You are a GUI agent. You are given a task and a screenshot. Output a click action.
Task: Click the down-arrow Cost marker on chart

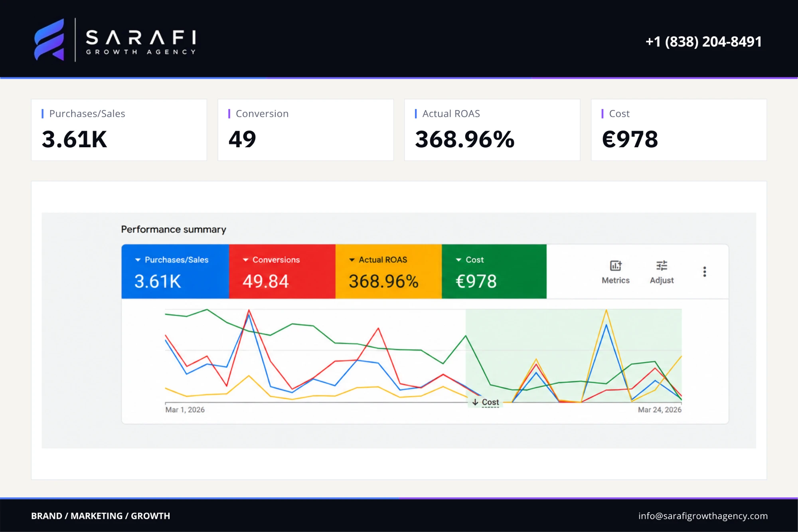486,402
